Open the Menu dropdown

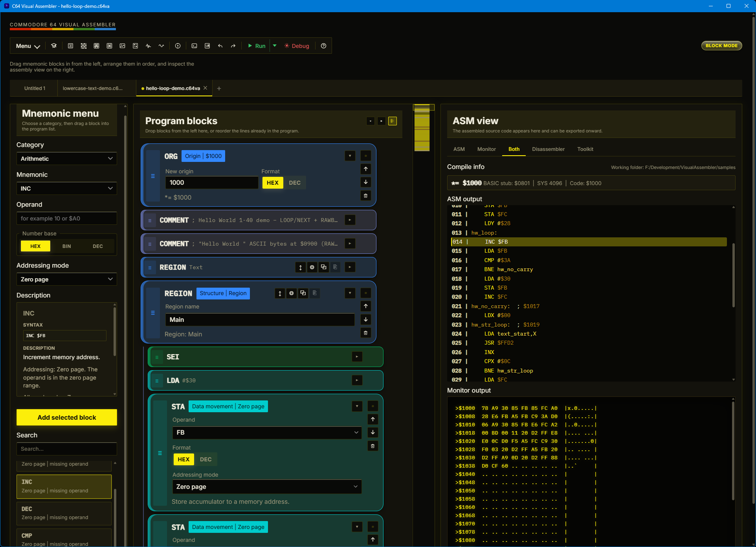click(x=28, y=46)
